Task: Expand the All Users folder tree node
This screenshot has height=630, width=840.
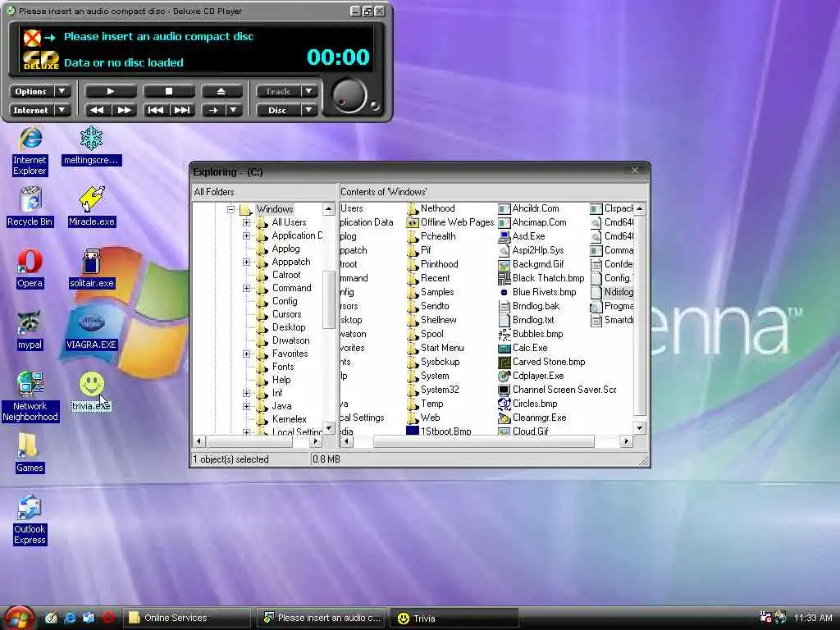Action: (x=246, y=222)
